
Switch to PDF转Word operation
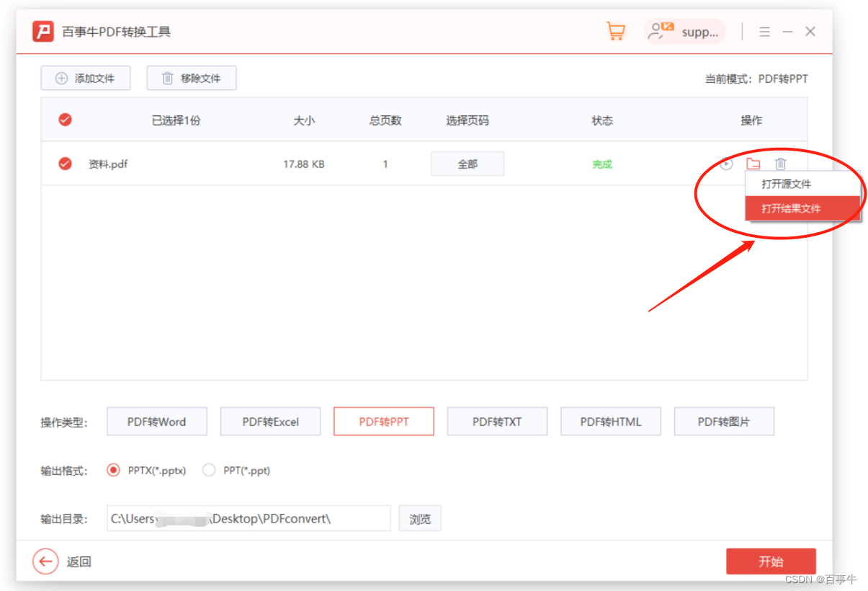[x=157, y=422]
